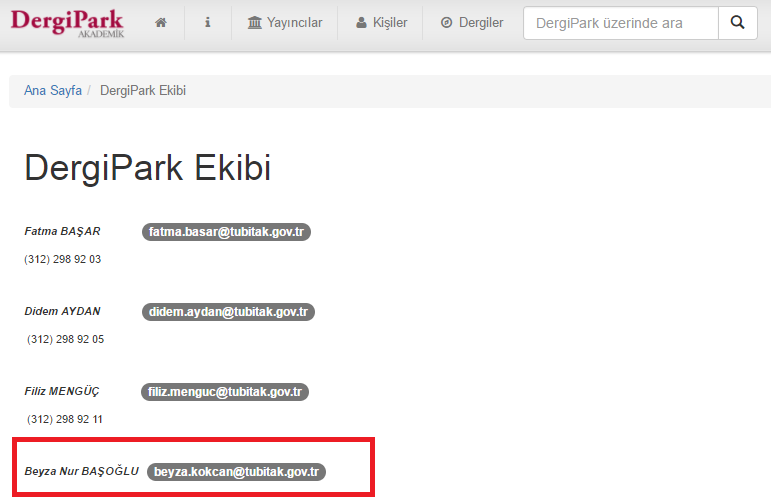Select filiz.menguc@tubitak.gov.tr email badge
The image size is (771, 504).
(225, 392)
